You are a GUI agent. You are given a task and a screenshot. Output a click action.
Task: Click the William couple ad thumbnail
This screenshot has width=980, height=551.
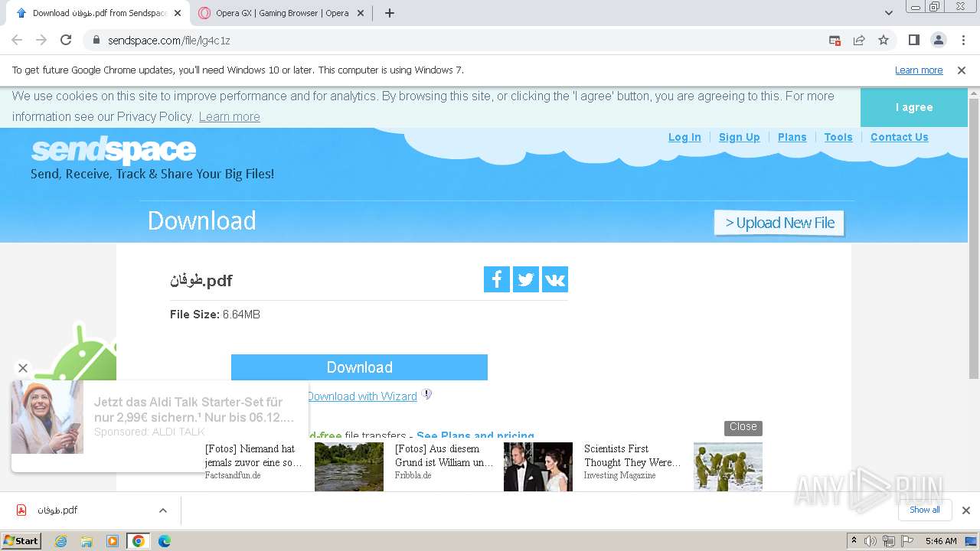point(538,467)
